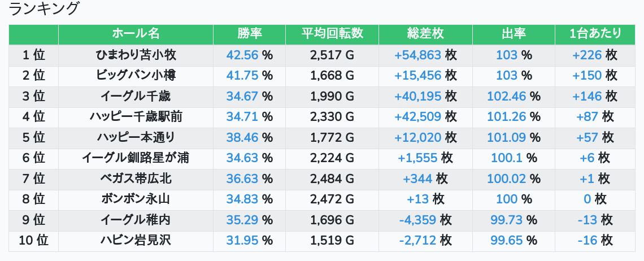
Task: Select the イーグル稚内 hall name
Action: coord(136,220)
